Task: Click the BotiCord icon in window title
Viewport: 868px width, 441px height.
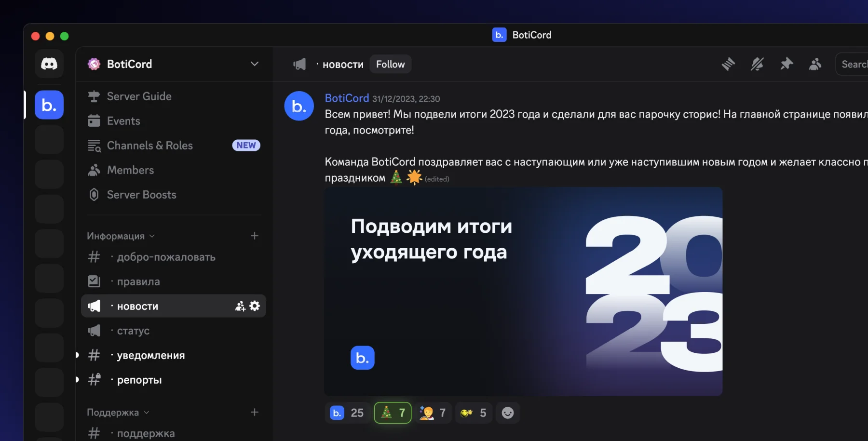Action: tap(499, 35)
